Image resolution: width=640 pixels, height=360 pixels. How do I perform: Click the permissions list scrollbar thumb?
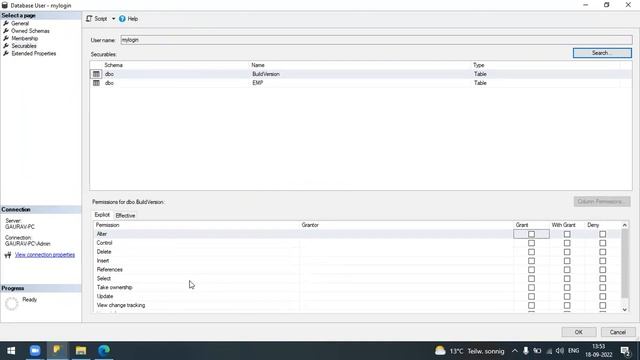point(624,263)
